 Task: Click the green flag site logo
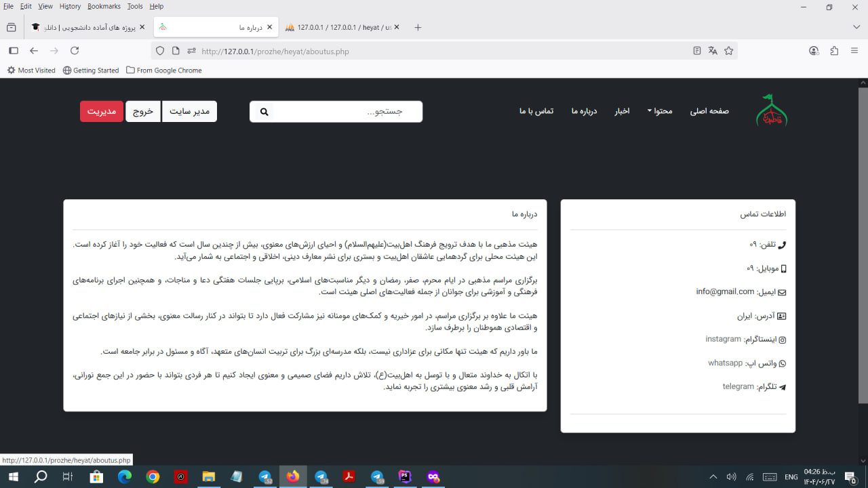pos(772,110)
